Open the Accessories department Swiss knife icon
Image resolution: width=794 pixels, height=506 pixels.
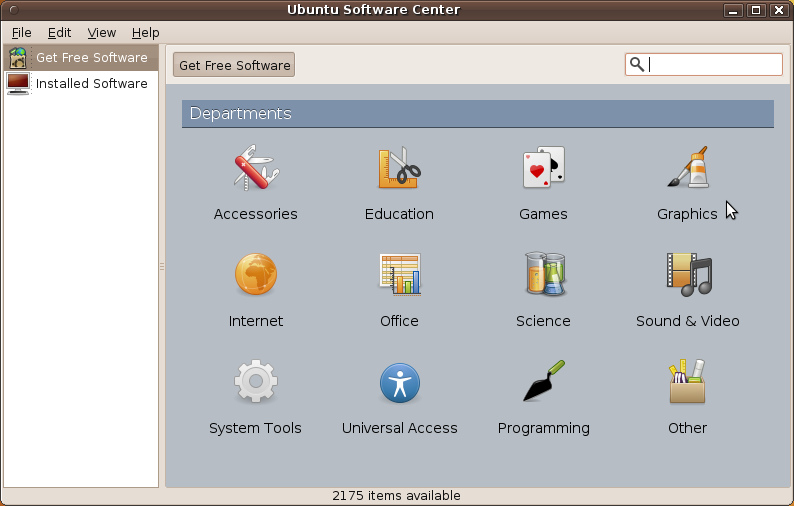click(256, 168)
